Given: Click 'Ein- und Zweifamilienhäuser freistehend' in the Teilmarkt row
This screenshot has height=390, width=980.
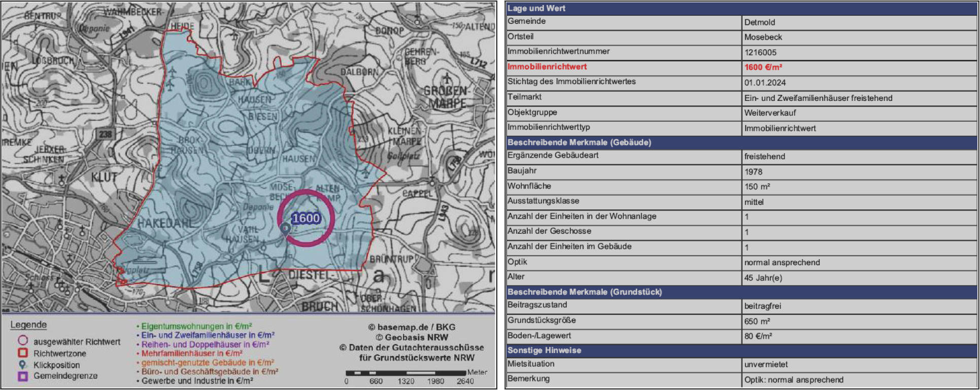Looking at the screenshot, I should (818, 98).
